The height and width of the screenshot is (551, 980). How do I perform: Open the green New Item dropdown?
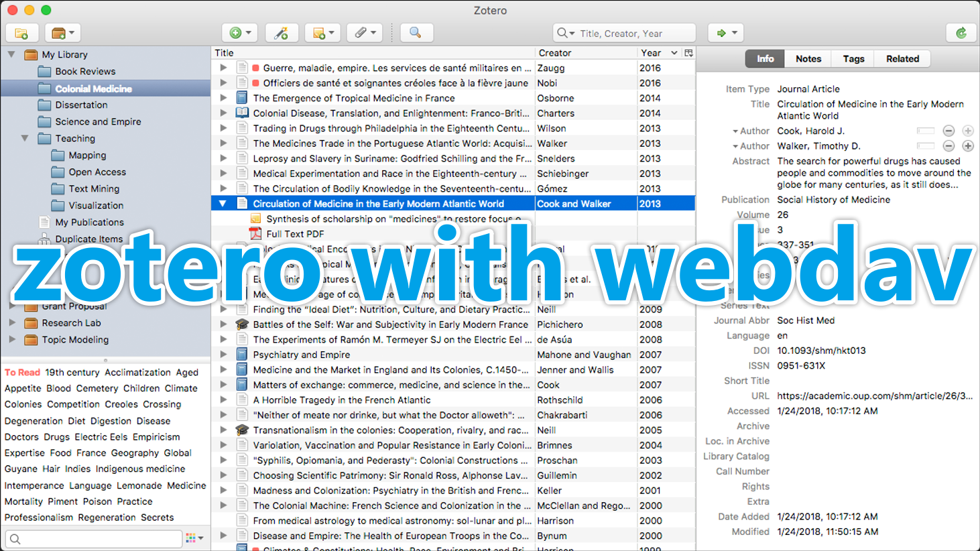coord(239,33)
